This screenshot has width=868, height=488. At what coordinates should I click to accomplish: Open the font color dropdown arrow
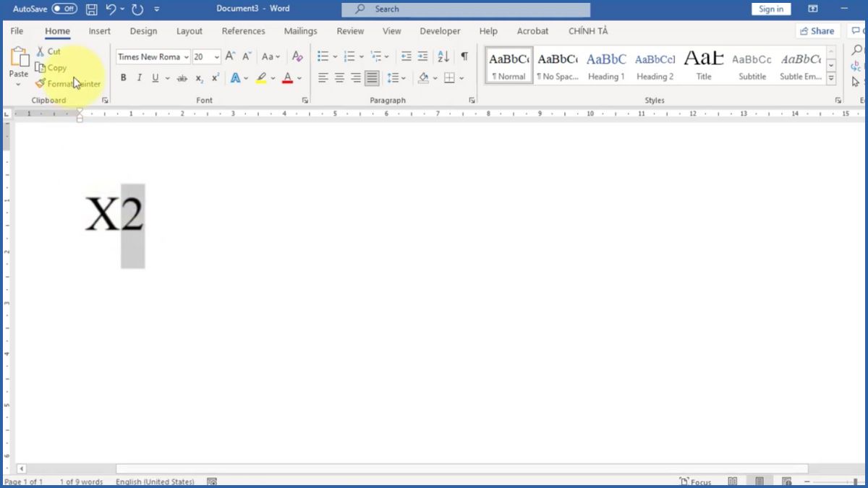(299, 78)
